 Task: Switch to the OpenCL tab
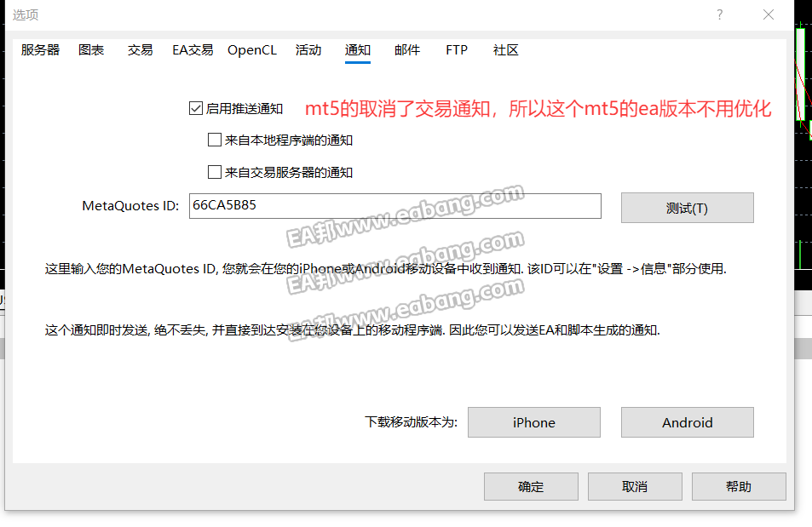(251, 50)
